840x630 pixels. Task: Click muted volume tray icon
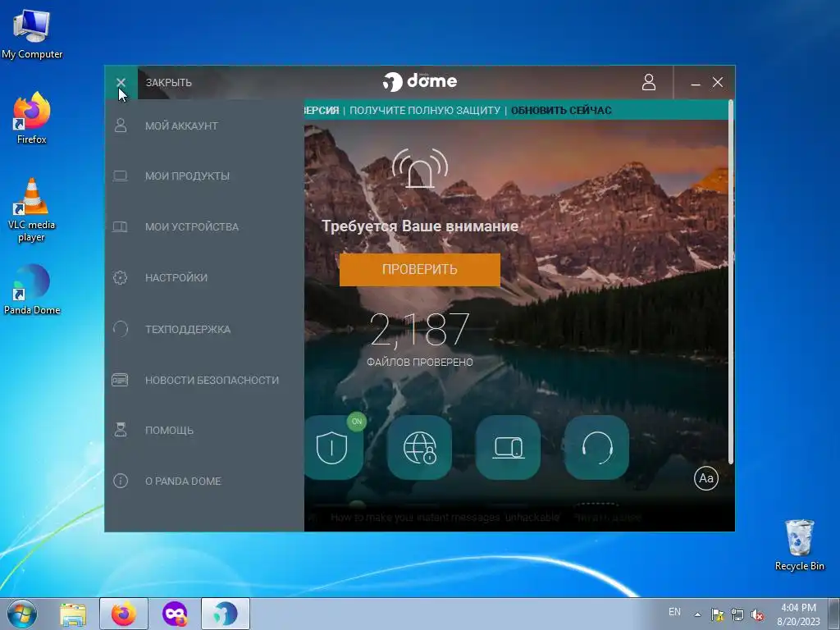(x=757, y=614)
